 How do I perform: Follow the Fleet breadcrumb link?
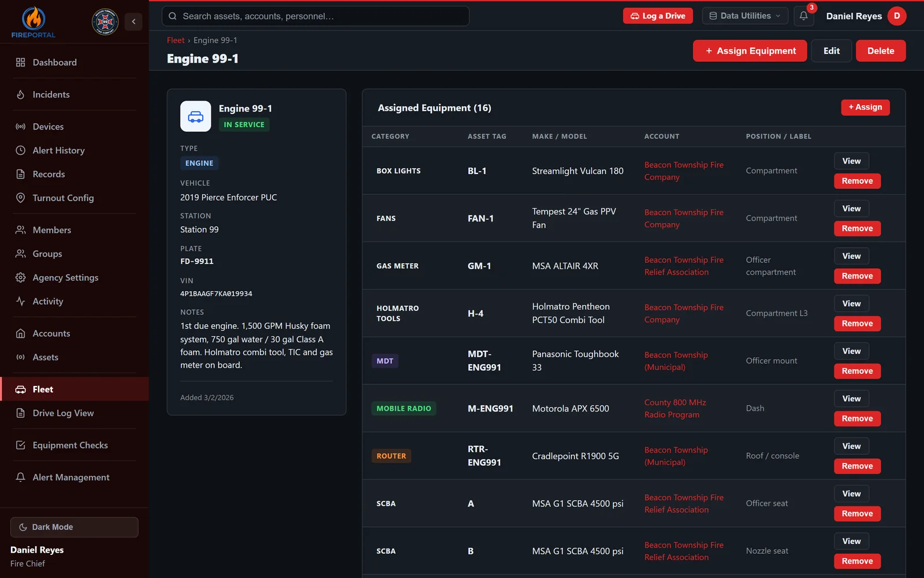176,40
